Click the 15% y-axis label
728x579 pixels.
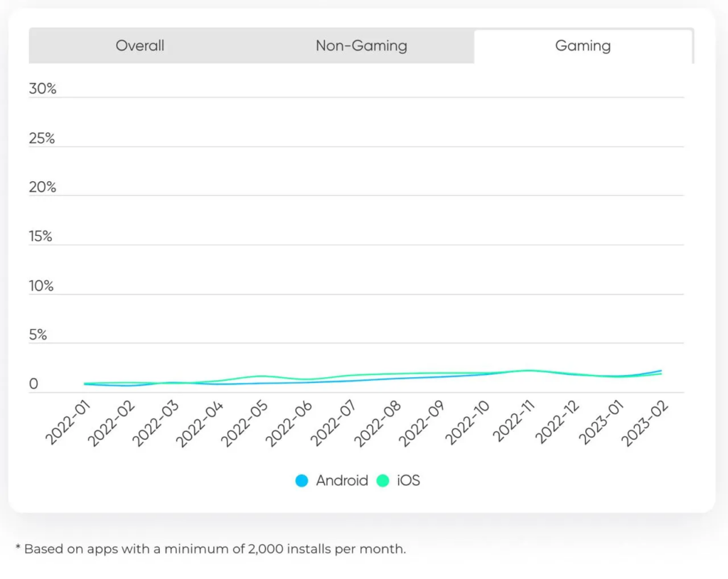(42, 237)
